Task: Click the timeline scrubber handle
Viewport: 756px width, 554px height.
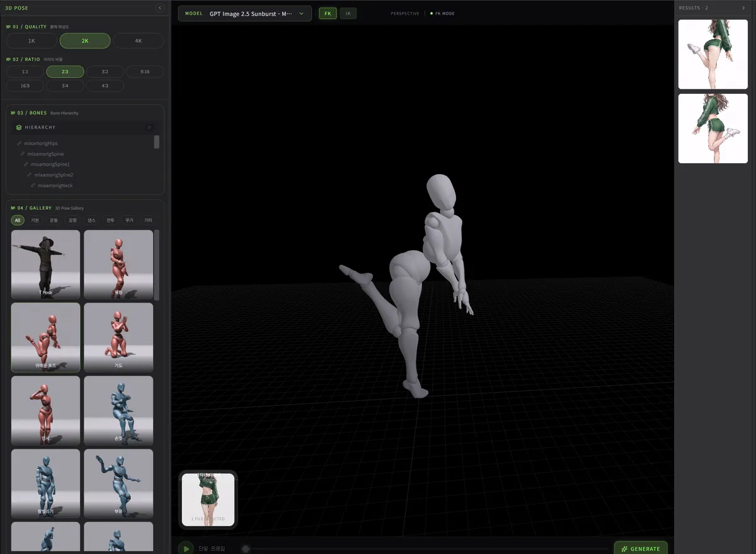Action: (246, 549)
